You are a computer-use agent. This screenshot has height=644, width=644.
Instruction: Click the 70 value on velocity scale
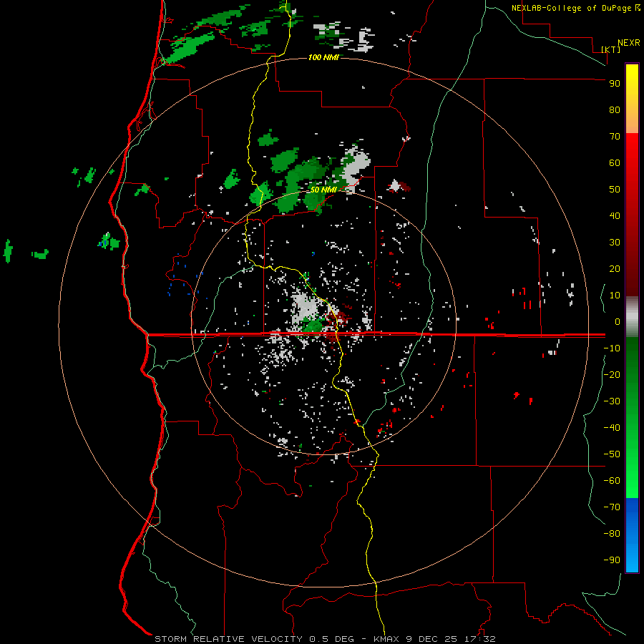615,137
